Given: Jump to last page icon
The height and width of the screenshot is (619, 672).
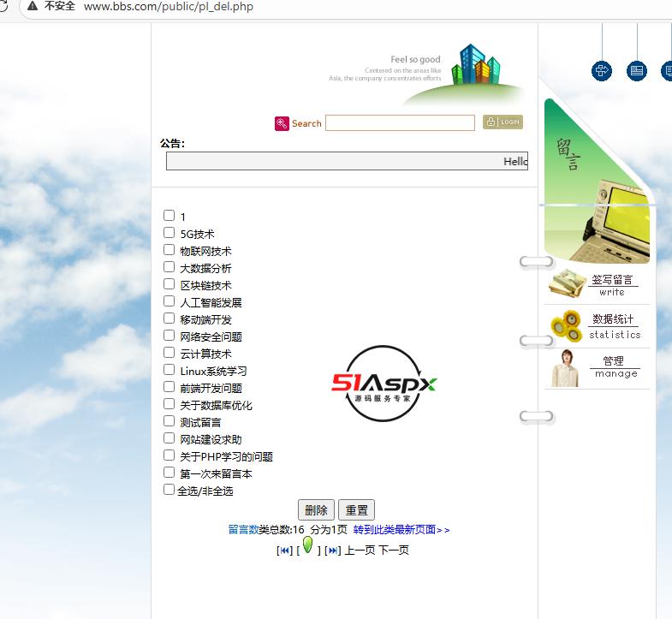Looking at the screenshot, I should tap(332, 551).
